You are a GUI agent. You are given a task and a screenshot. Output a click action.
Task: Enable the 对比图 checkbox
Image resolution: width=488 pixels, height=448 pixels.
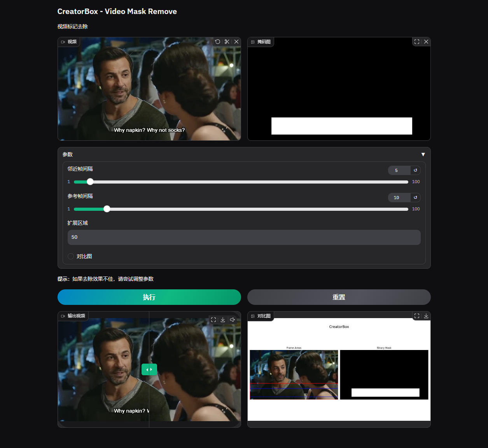click(x=71, y=256)
